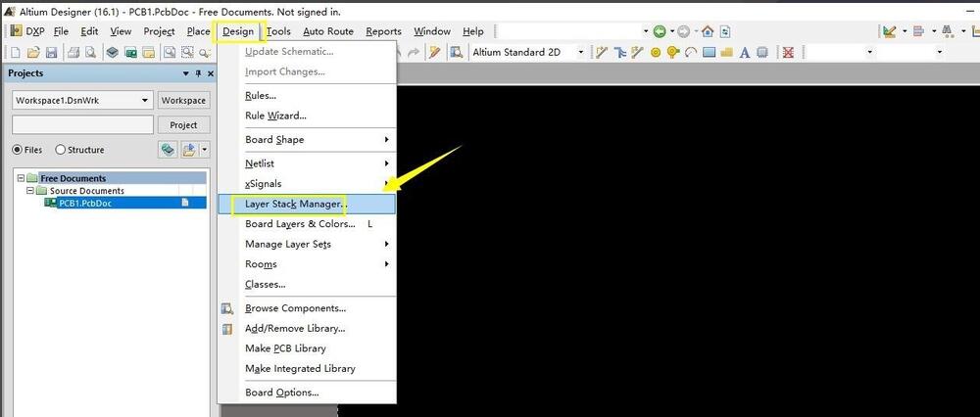The height and width of the screenshot is (417, 980).
Task: Open existing document via folder icon
Action: (x=33, y=53)
